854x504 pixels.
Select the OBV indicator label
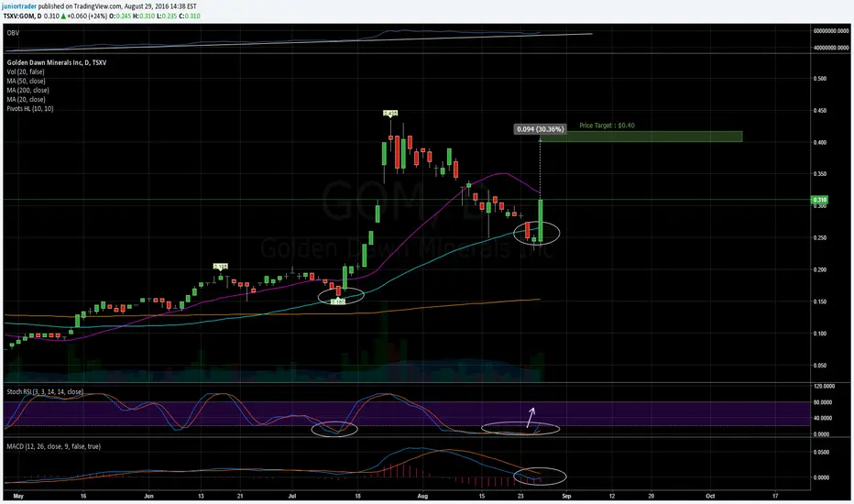(13, 33)
